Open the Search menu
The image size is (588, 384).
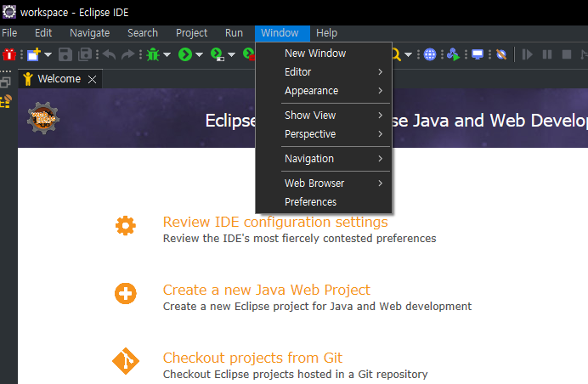point(143,33)
